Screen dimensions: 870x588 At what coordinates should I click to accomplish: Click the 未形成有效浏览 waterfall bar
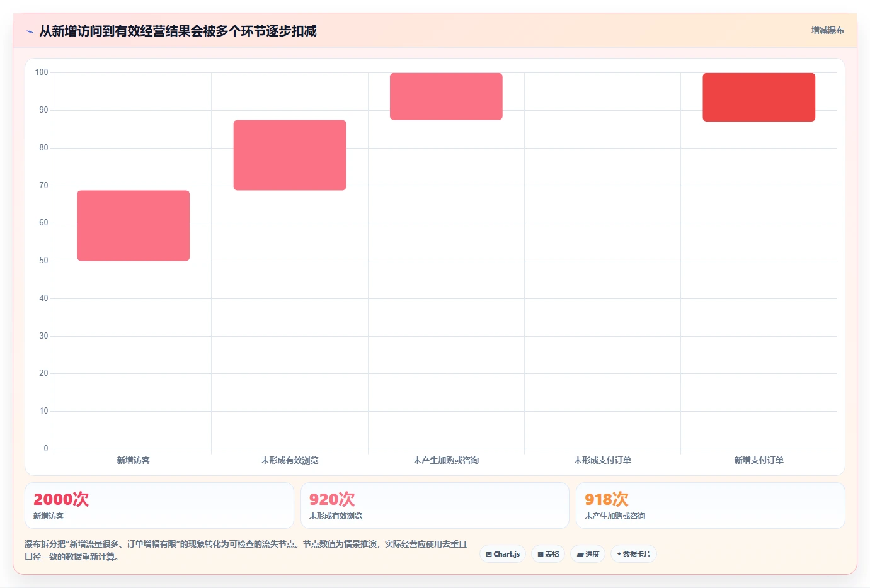tap(290, 155)
